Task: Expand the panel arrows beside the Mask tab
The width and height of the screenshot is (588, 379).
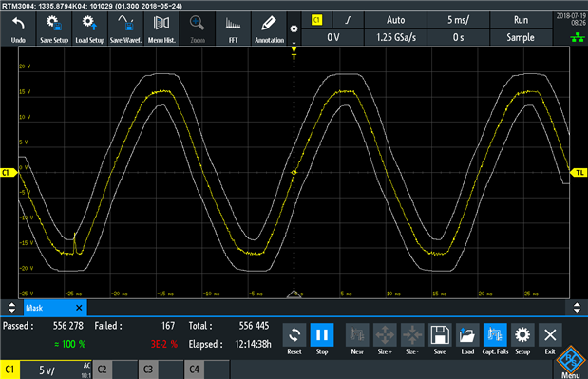Action: pyautogui.click(x=11, y=308)
